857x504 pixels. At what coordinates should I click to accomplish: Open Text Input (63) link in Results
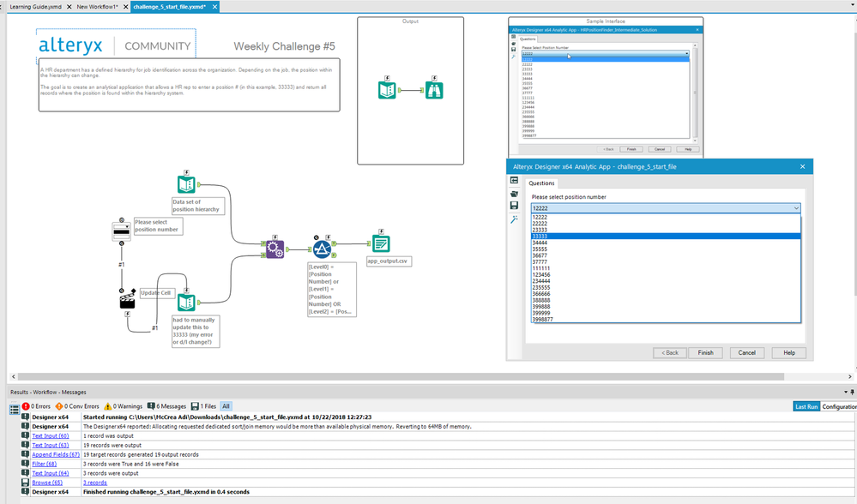point(51,445)
